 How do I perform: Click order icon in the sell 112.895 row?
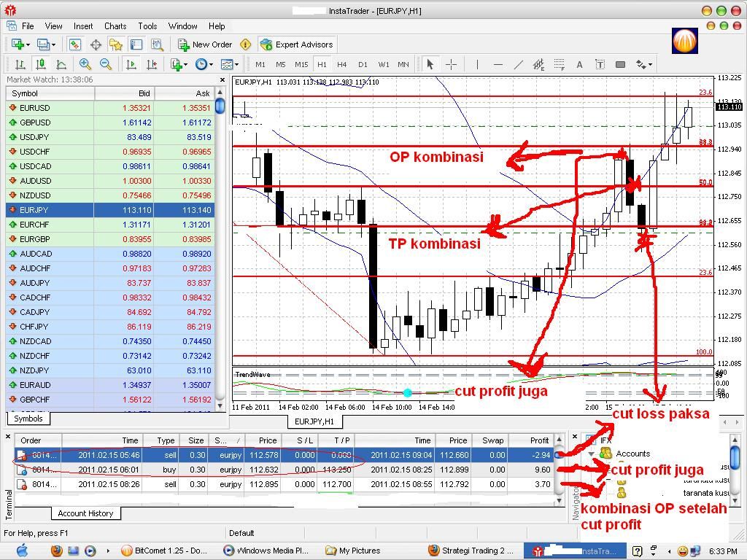pyautogui.click(x=21, y=484)
